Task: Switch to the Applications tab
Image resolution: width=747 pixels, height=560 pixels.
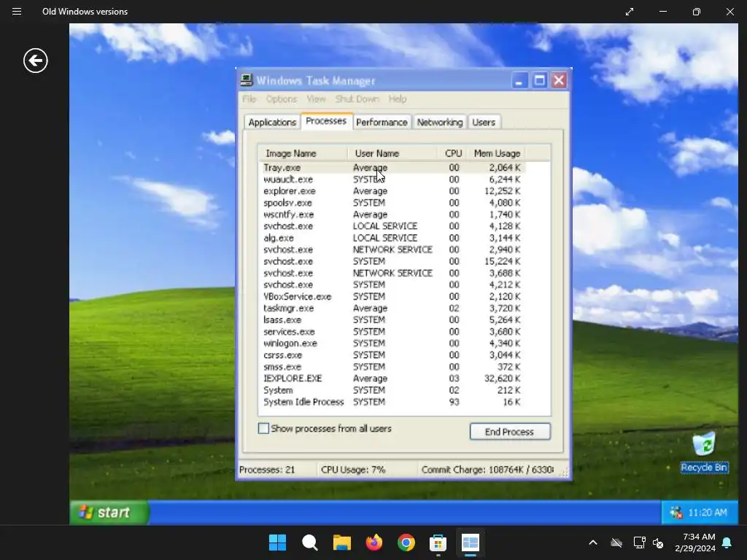Action: 272,122
